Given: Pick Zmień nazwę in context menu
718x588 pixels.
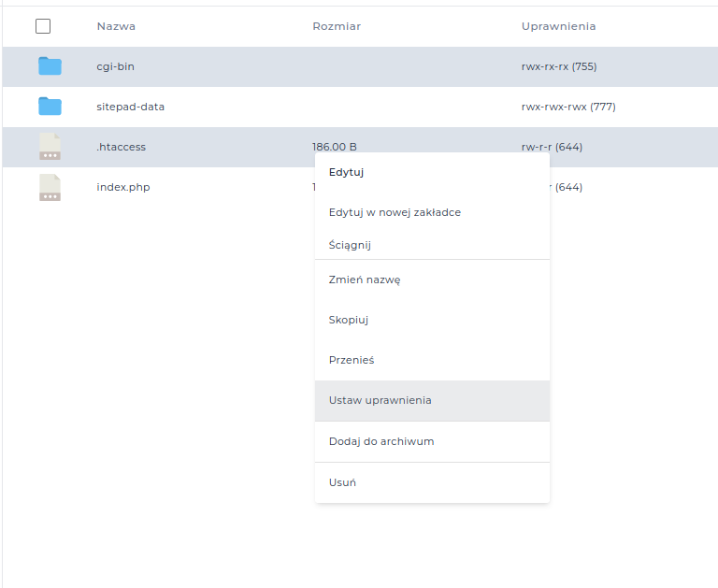Looking at the screenshot, I should click(365, 280).
